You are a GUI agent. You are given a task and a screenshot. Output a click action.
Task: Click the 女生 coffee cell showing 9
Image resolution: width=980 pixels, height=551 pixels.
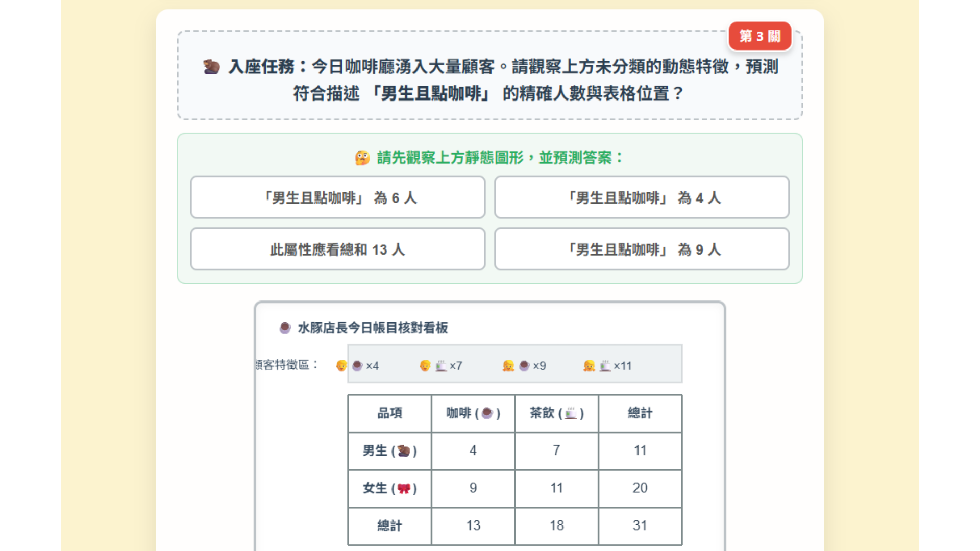pyautogui.click(x=473, y=488)
